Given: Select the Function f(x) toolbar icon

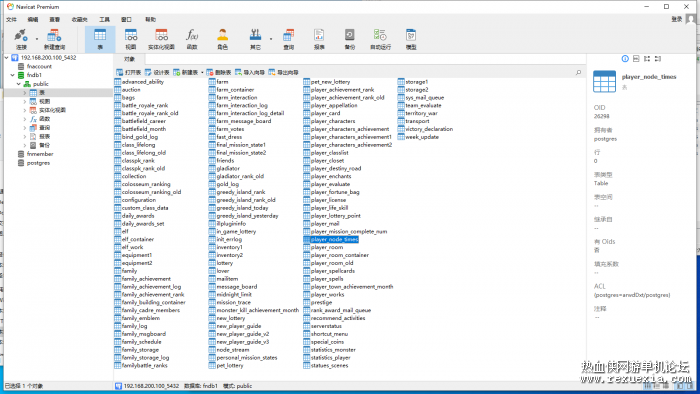Looking at the screenshot, I should click(192, 39).
